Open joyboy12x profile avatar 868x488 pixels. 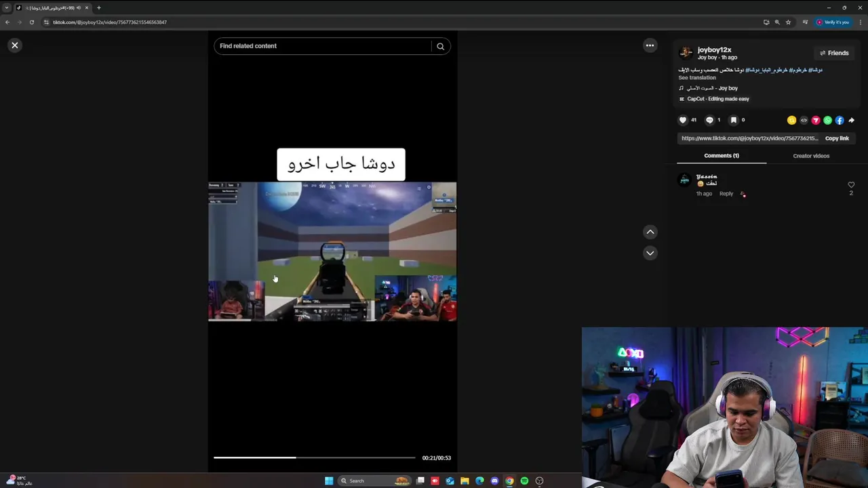(x=686, y=53)
